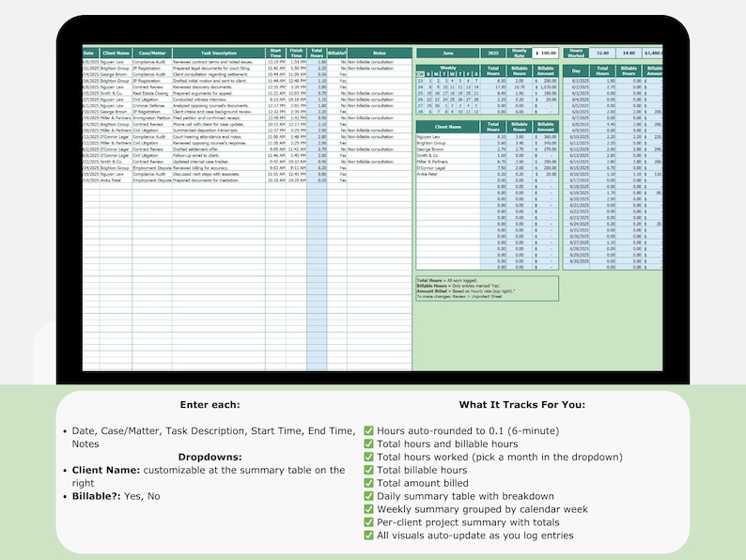Select the Notes column header
The width and height of the screenshot is (746, 560).
380,53
